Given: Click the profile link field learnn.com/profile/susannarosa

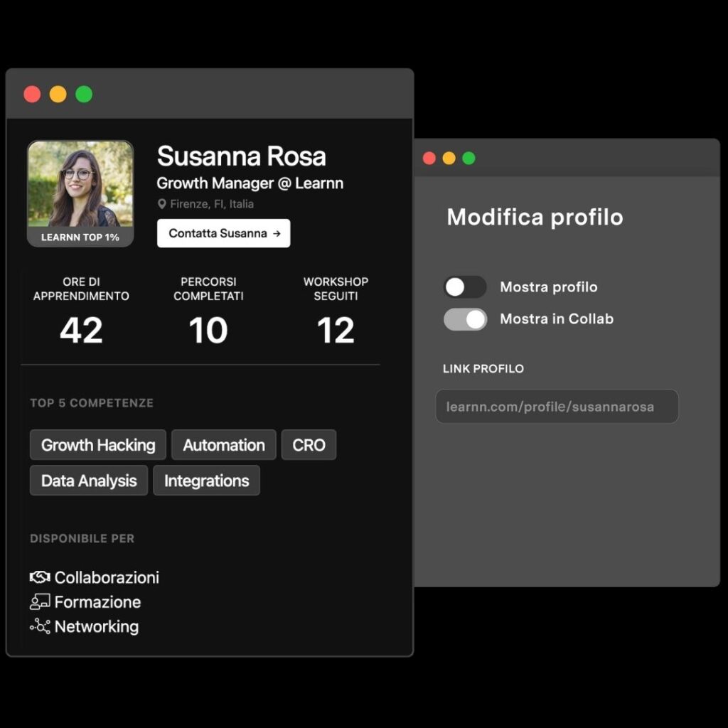Looking at the screenshot, I should click(557, 406).
